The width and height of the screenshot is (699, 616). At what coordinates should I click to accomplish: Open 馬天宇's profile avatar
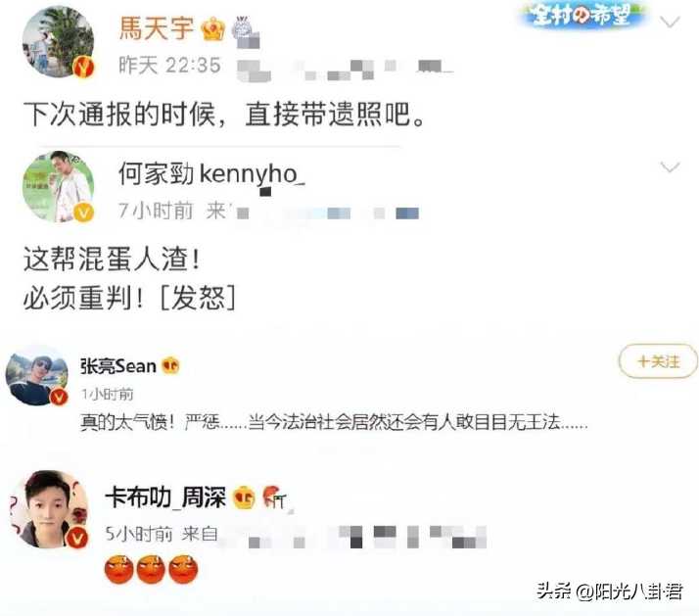pyautogui.click(x=59, y=42)
